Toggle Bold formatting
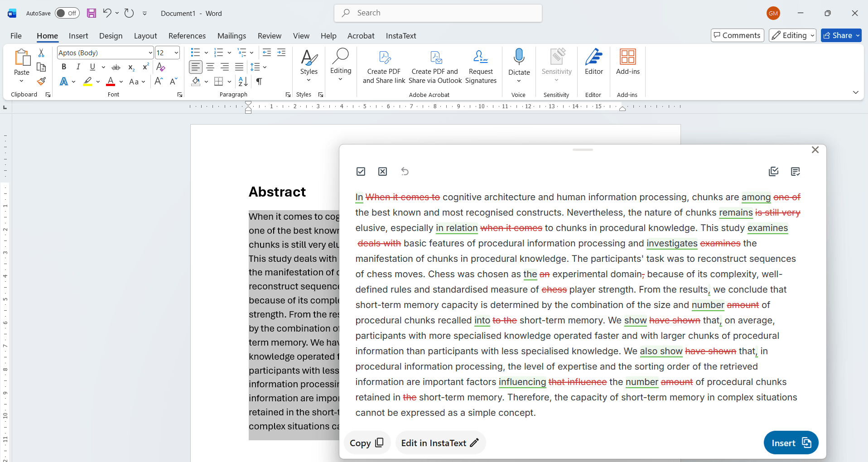Viewport: 868px width, 462px height. 64,67
